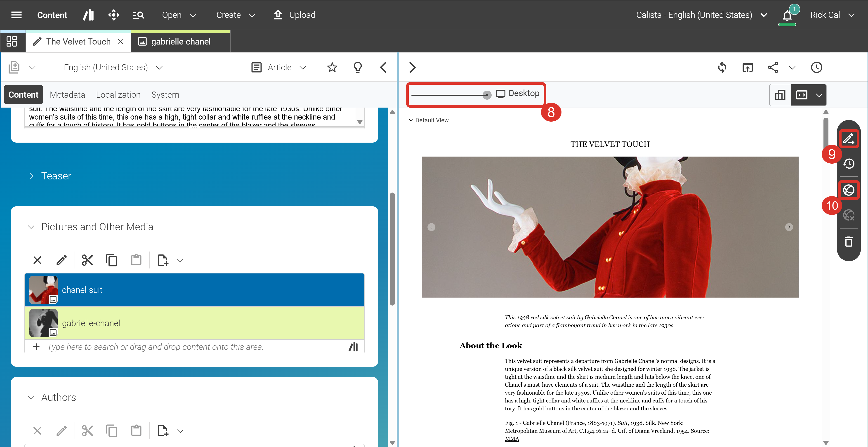
Task: Toggle the preview fit-width mode button
Action: click(x=802, y=95)
